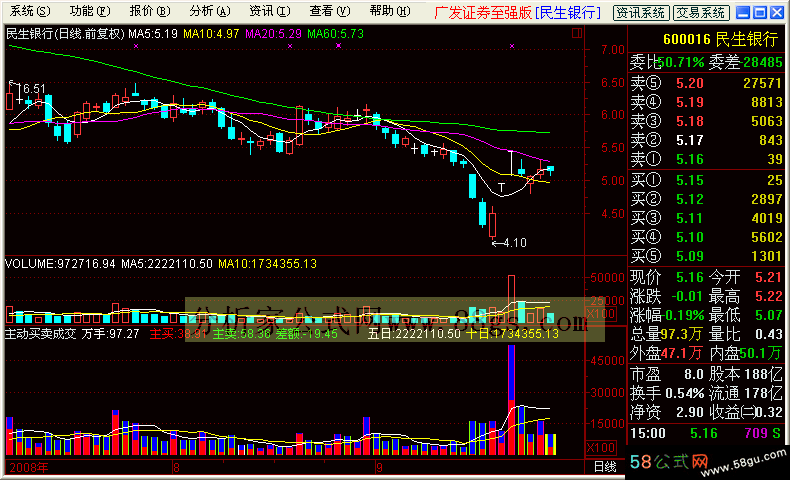The image size is (790, 480).
Task: Click the 委差 28485 value
Action: [763, 62]
